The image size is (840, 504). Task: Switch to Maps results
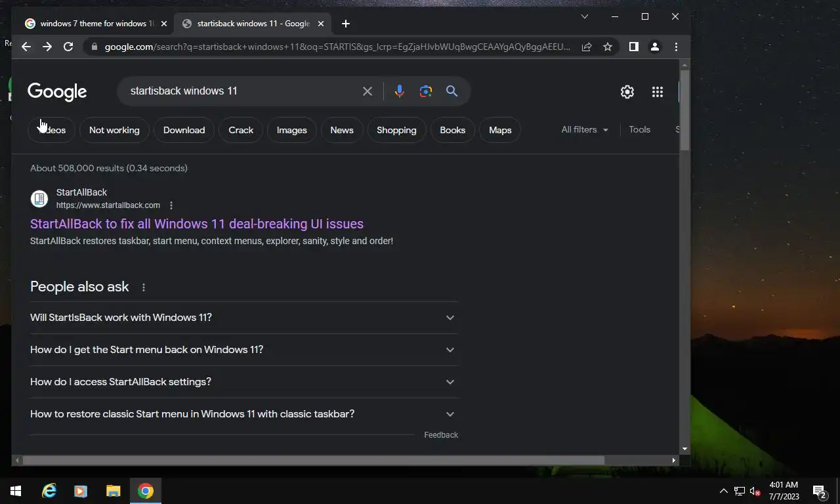tap(500, 130)
